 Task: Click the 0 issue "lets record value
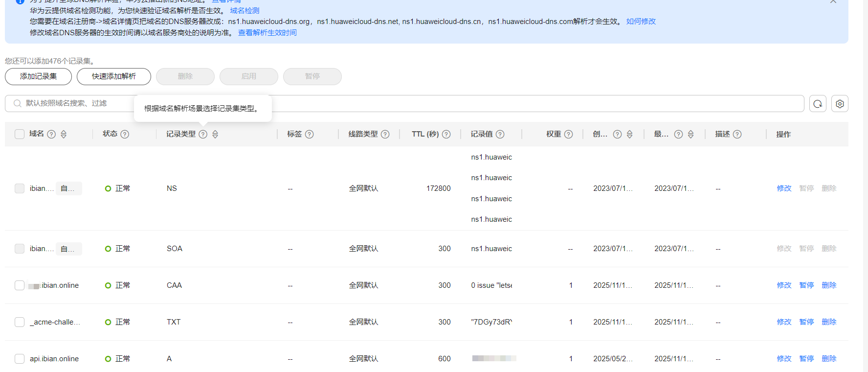491,285
